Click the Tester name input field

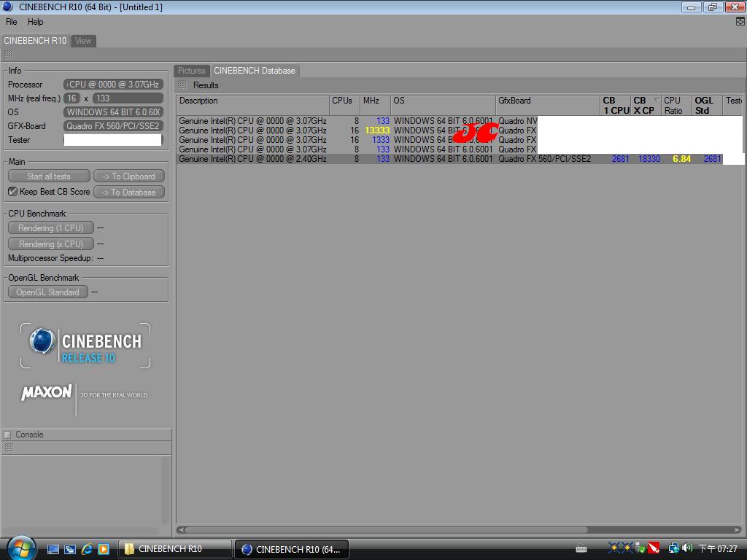tap(113, 140)
